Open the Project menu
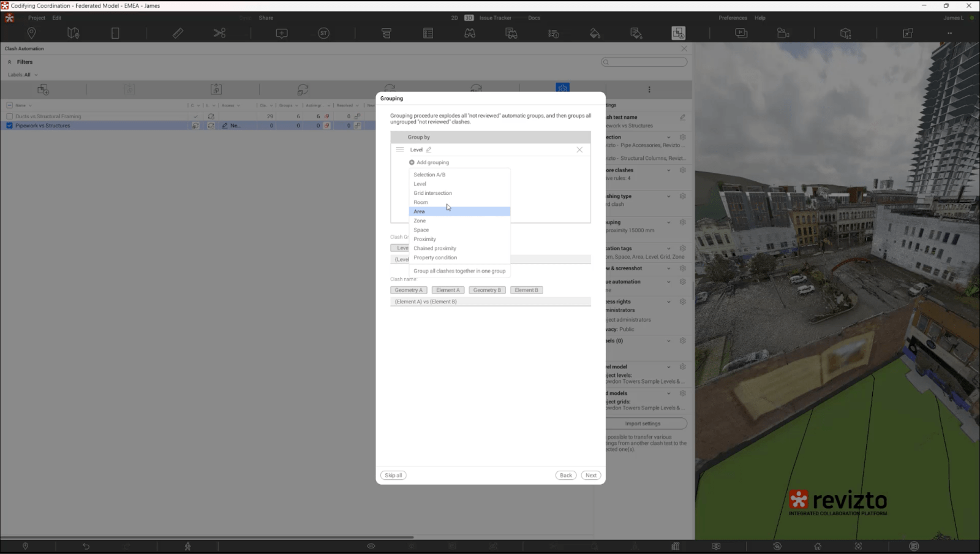980x554 pixels. 36,18
